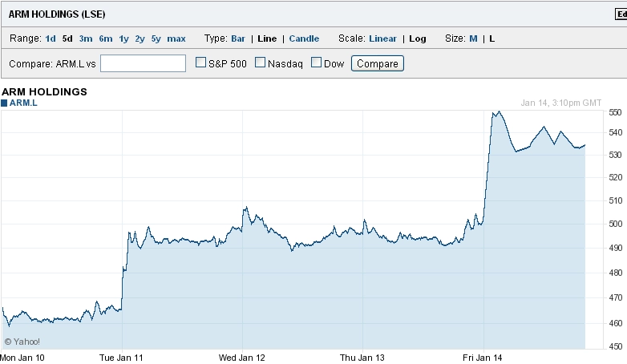Viewport: 627px width, 364px height.
Task: Click the ARM.L blue legend swatch
Action: tap(4, 103)
